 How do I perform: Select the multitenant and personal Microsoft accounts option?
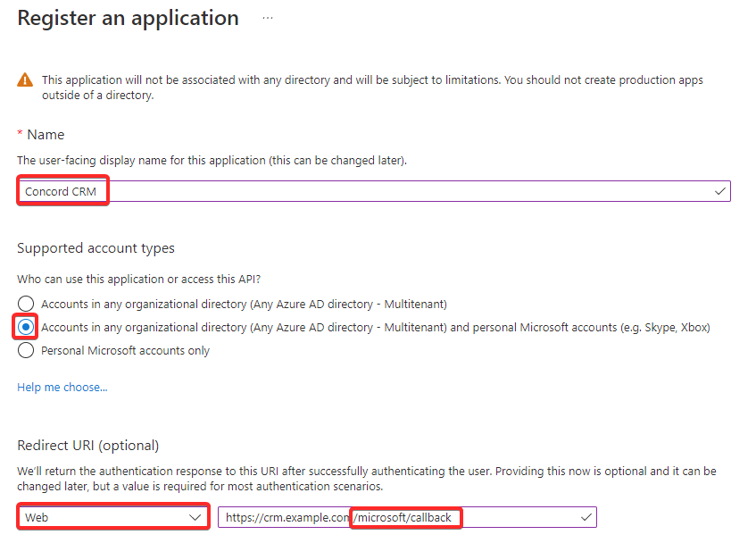tap(25, 327)
